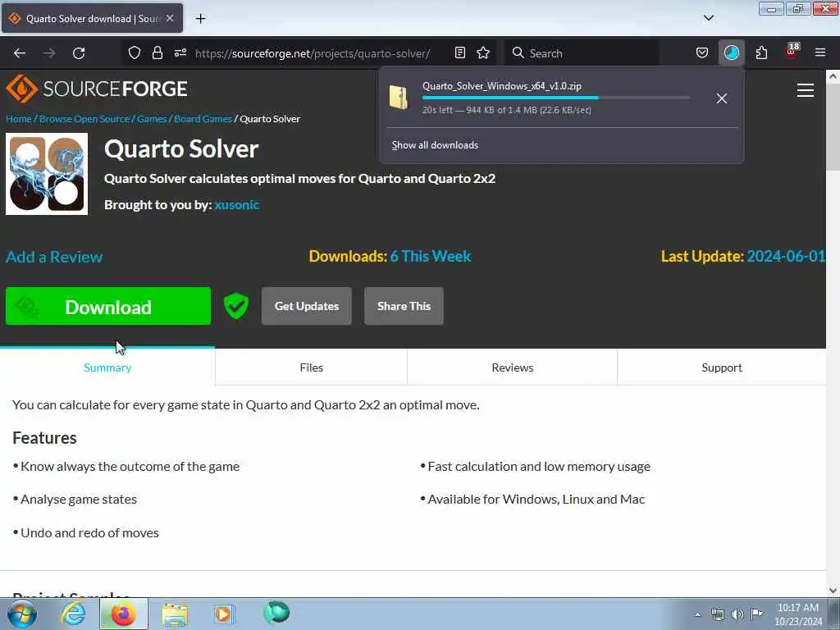Cancel the Quarto_Solver zip download
Image resolution: width=840 pixels, height=630 pixels.
click(722, 98)
